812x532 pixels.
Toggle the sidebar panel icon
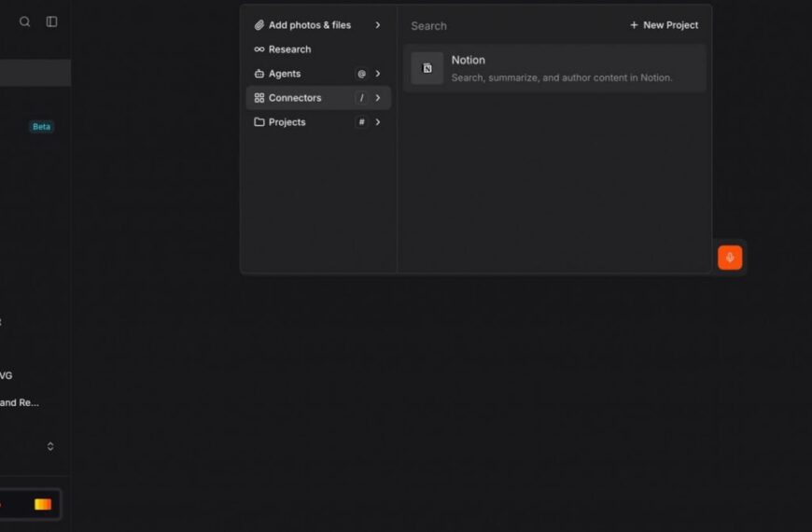tap(52, 21)
